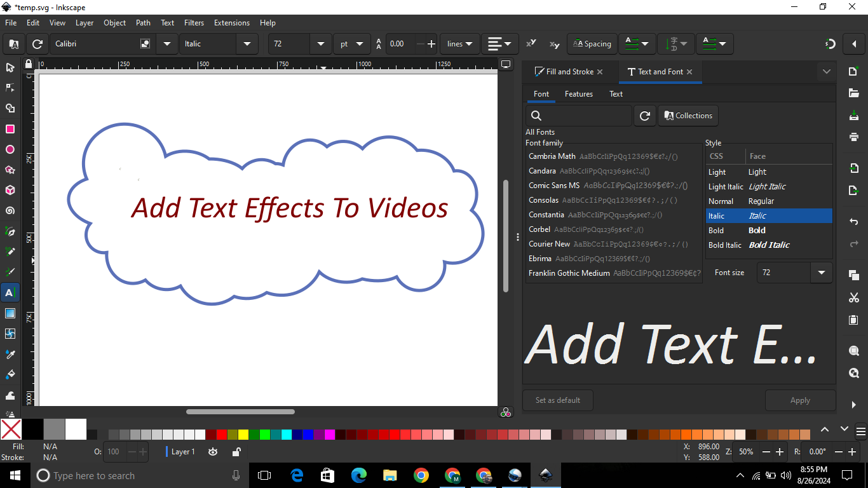Open the Italic font style dropdown
Screen dimensions: 868x488
247,44
